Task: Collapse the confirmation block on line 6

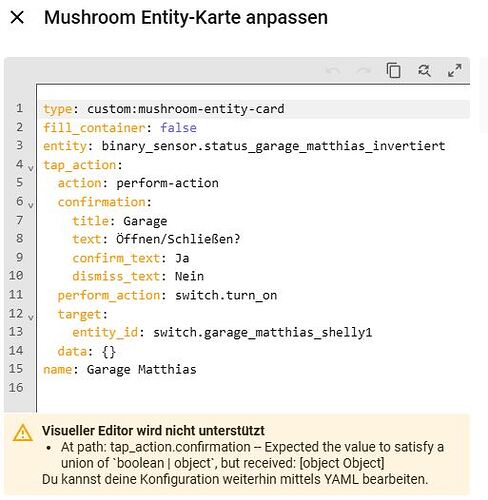Action: (30, 205)
